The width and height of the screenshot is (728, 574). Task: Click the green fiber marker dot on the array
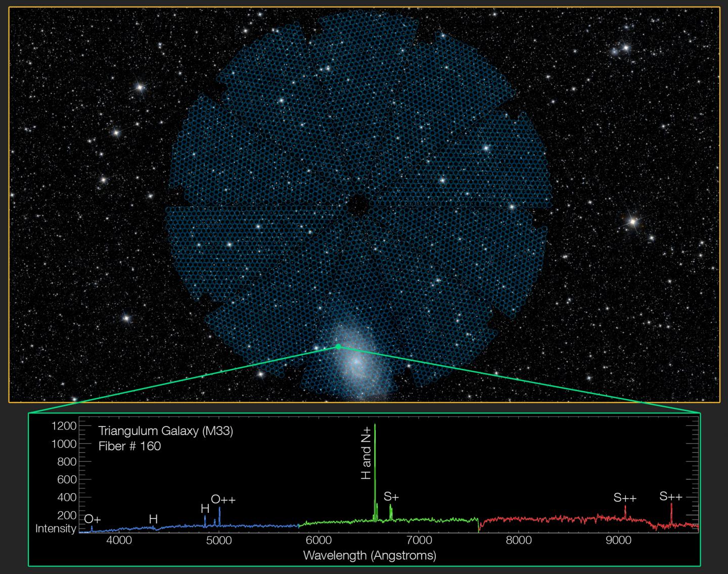pyautogui.click(x=338, y=347)
